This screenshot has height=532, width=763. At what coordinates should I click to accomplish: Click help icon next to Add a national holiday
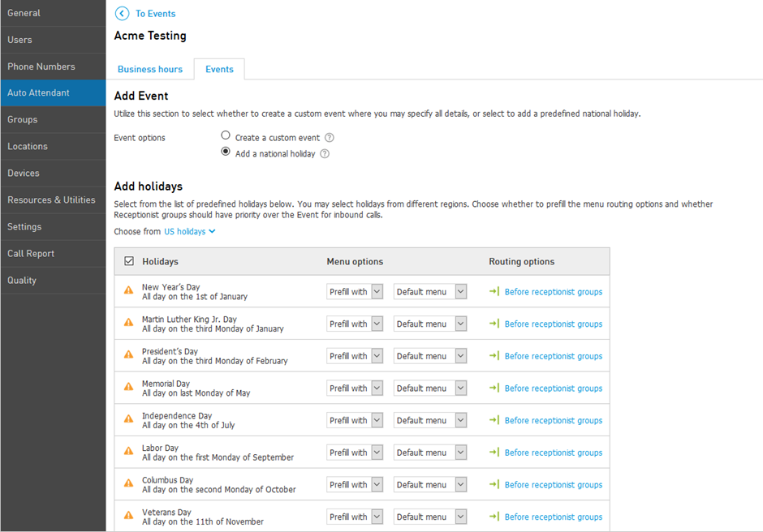325,153
